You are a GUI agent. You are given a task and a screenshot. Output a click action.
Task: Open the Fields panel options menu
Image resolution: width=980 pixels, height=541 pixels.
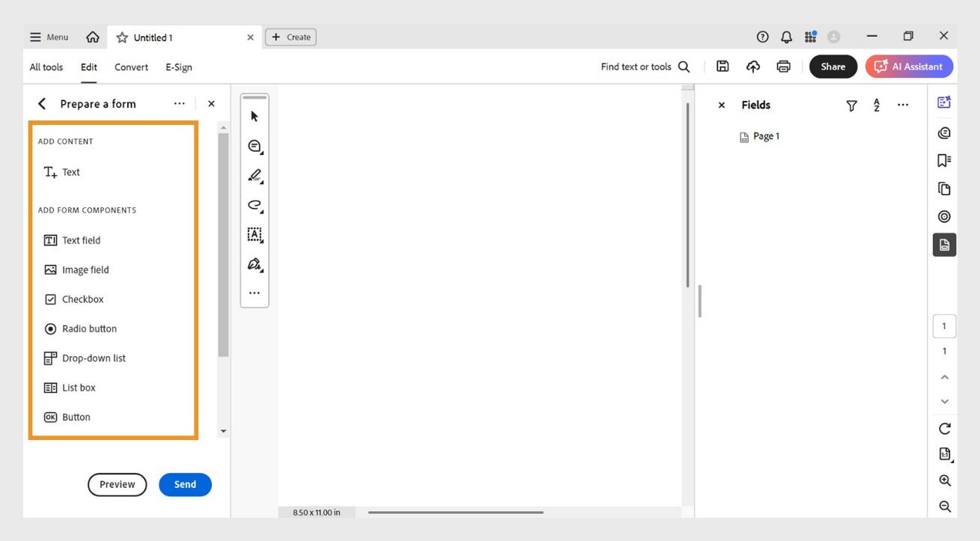click(x=903, y=105)
